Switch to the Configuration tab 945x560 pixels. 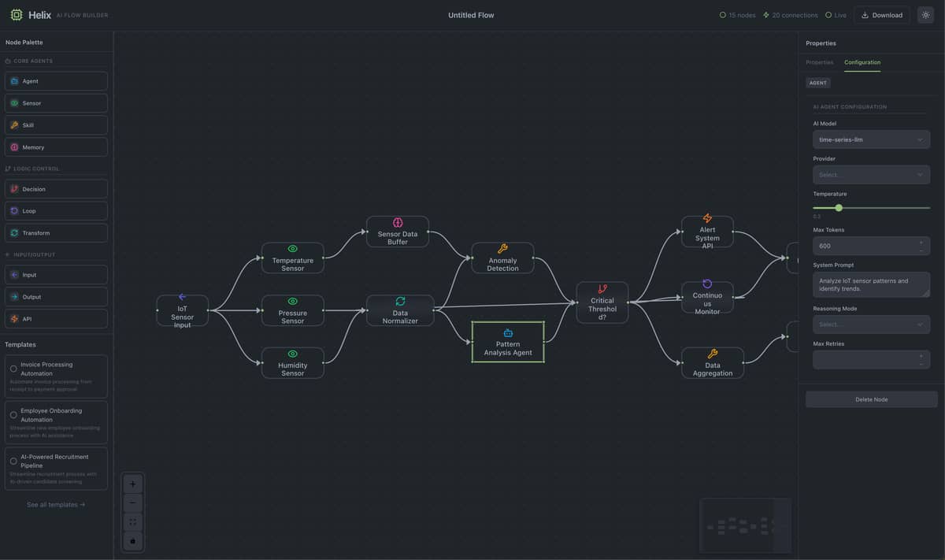(x=862, y=62)
